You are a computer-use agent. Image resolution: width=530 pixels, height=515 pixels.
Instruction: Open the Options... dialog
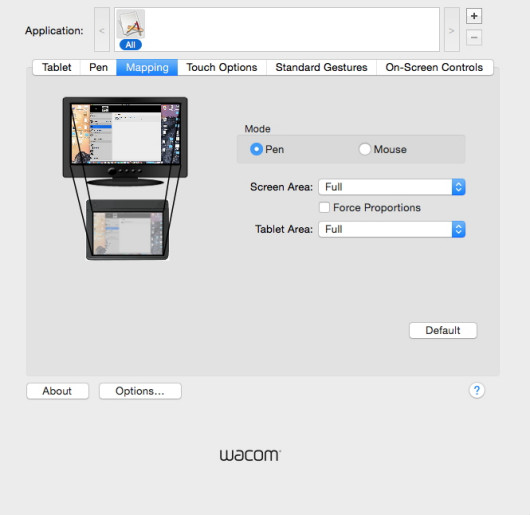(x=140, y=391)
